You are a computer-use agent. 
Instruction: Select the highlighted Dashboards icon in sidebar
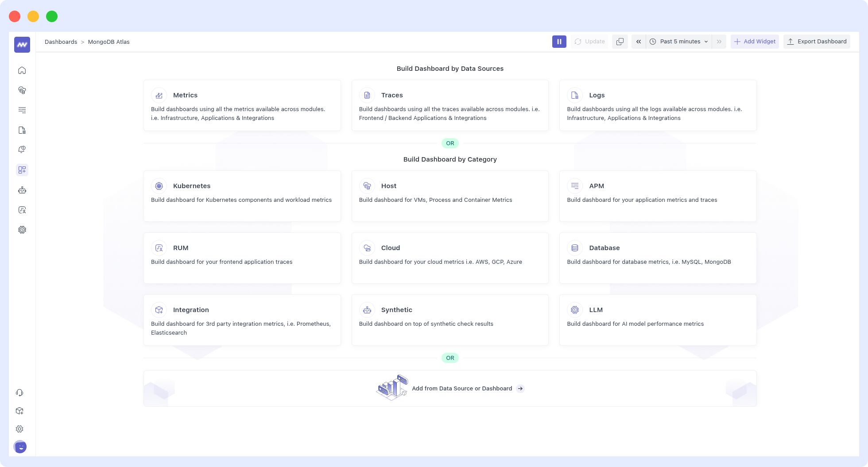[x=22, y=170]
